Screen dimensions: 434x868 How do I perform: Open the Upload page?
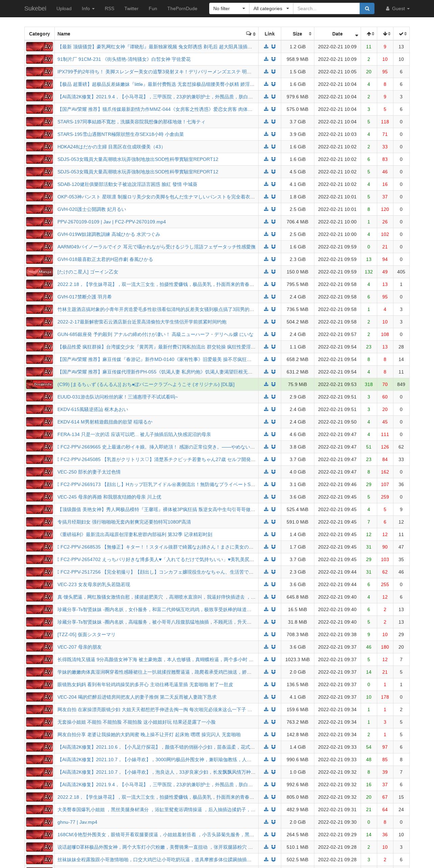[x=64, y=8]
